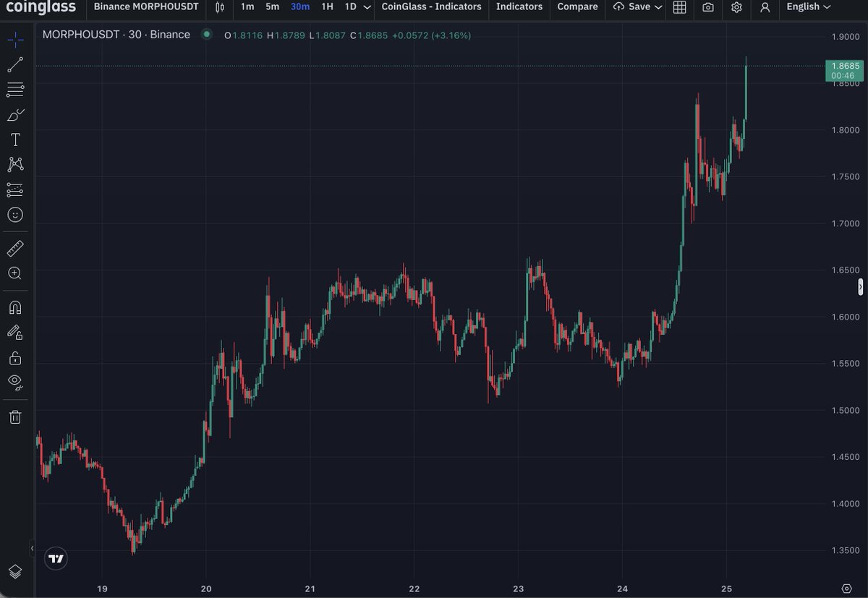This screenshot has height=598, width=868.
Task: Lock all drawing tools
Action: click(15, 357)
